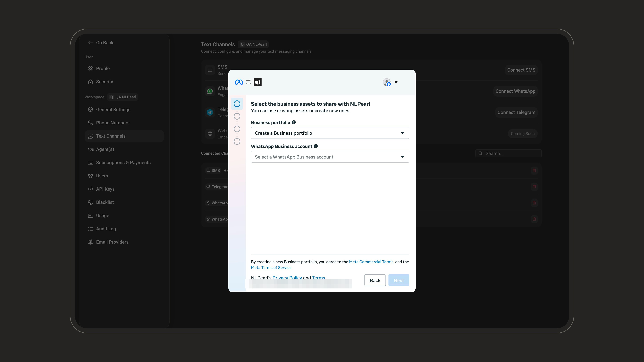Click Connect SMS button
This screenshot has height=362, width=644.
tap(521, 70)
